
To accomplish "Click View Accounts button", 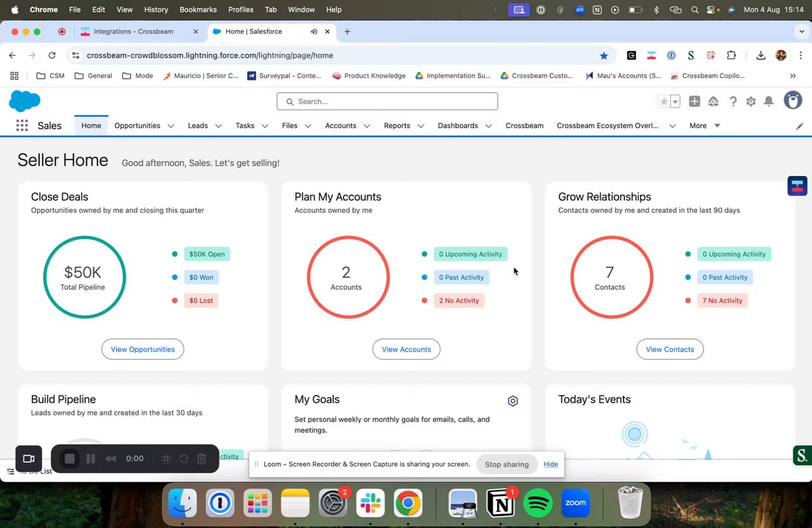I will [406, 349].
